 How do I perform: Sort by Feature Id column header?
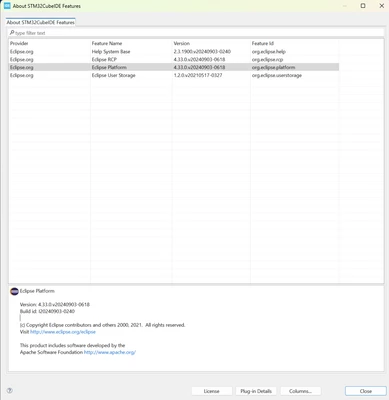click(294, 43)
